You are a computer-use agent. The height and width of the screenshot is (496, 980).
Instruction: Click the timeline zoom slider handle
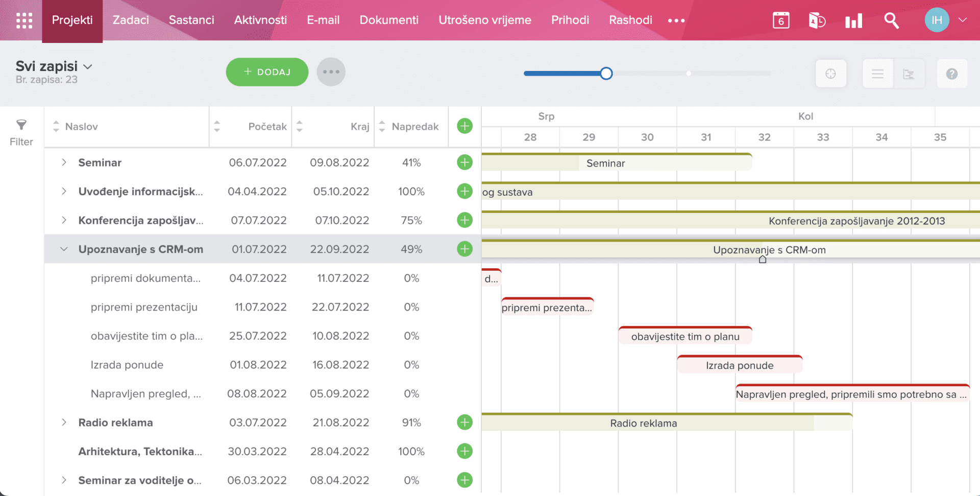(x=606, y=74)
